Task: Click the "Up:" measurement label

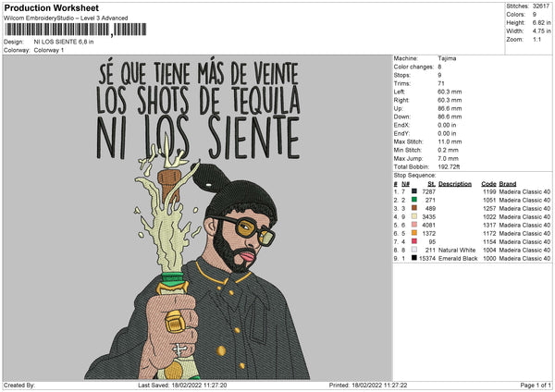Action: pyautogui.click(x=398, y=108)
